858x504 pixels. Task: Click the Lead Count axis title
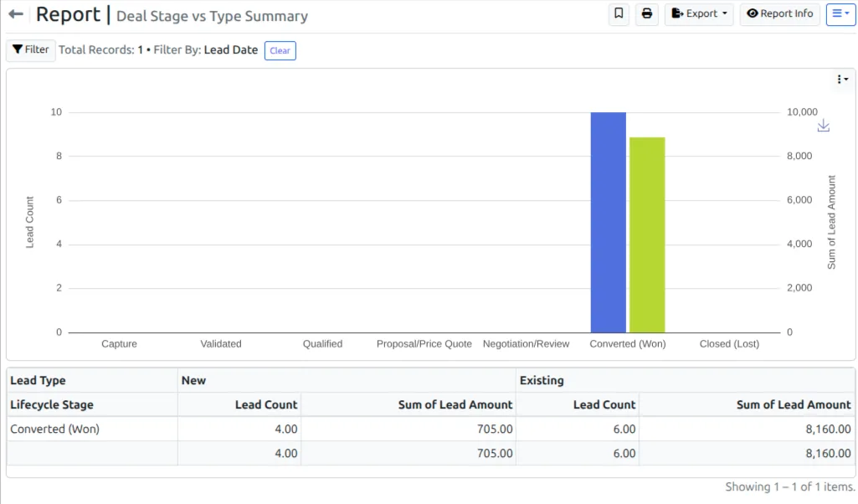(x=29, y=222)
